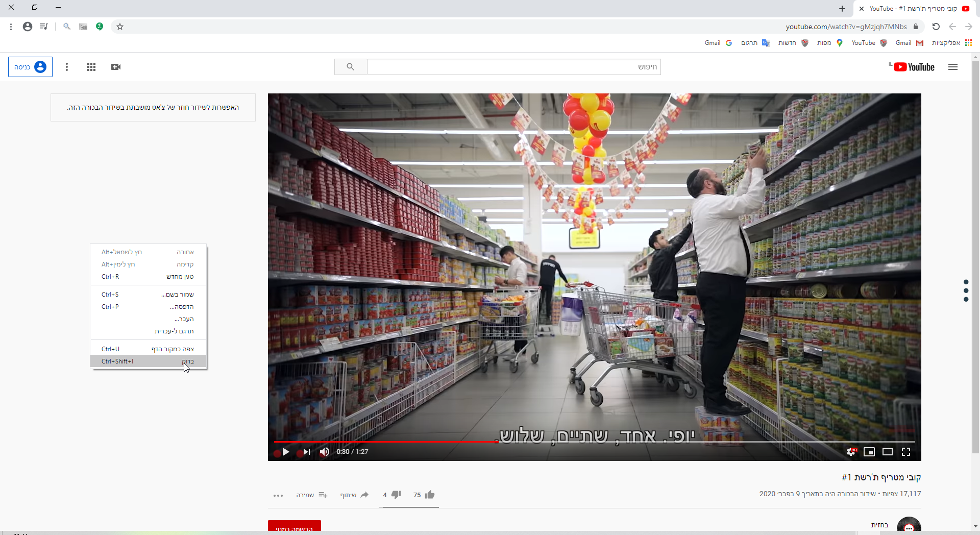Click the share video button
This screenshot has height=535, width=980.
pyautogui.click(x=354, y=495)
